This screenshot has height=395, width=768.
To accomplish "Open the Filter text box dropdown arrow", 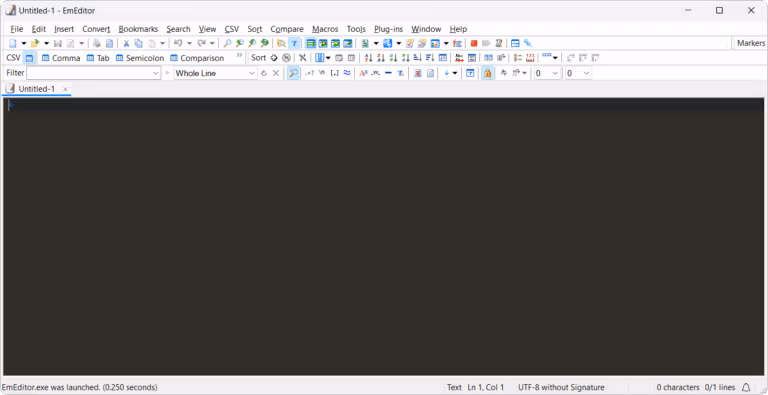I will click(155, 73).
